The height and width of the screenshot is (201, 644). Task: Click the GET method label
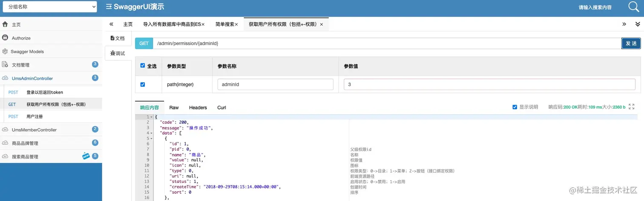(144, 43)
